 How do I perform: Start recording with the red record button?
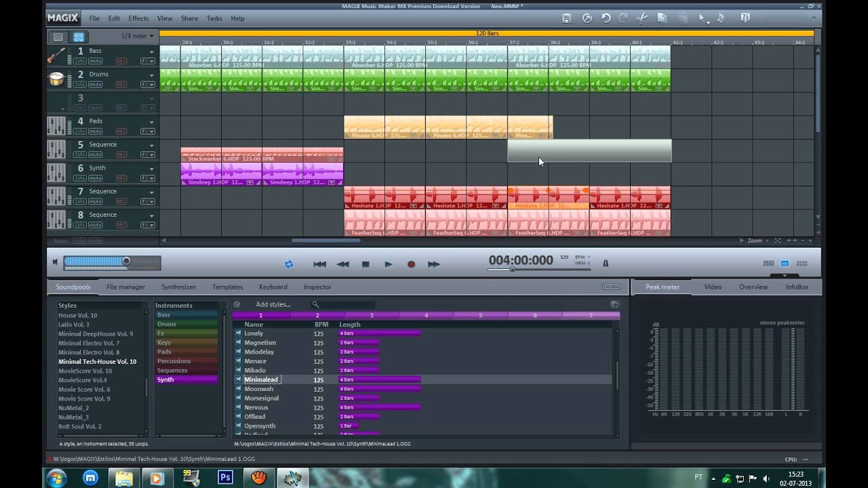(411, 264)
